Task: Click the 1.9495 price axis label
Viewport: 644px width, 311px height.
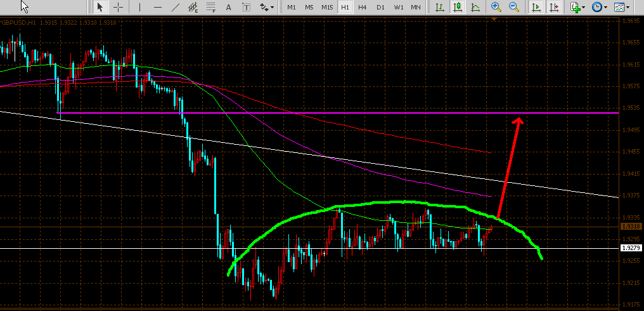Action: pyautogui.click(x=632, y=129)
